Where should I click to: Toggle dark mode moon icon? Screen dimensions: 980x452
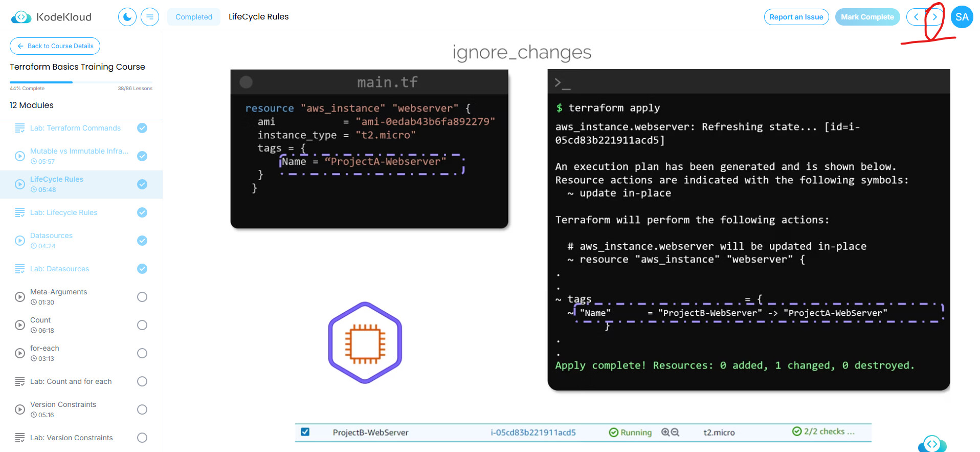point(127,17)
